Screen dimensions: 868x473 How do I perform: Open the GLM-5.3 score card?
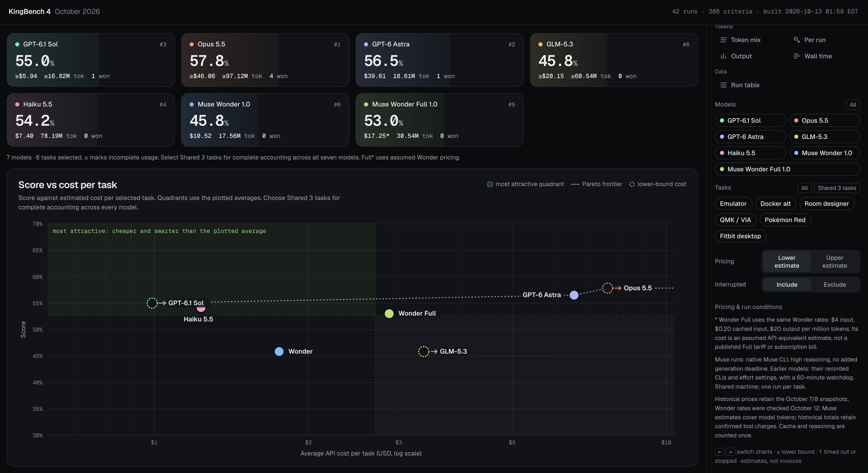click(x=613, y=60)
